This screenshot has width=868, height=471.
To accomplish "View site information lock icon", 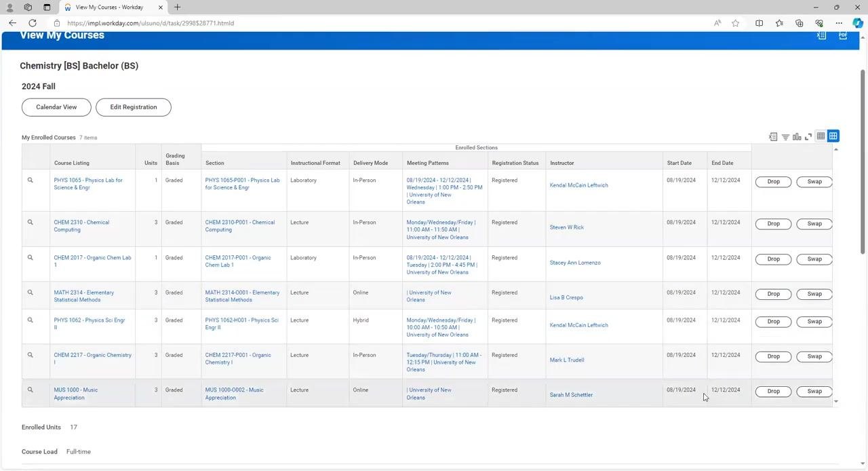I will pyautogui.click(x=57, y=23).
